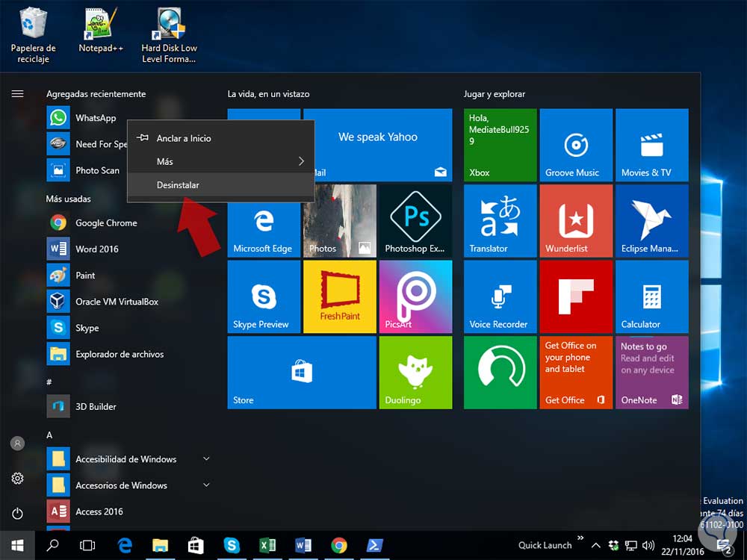Open File Explorer from the taskbar
Viewport: 747px width, 560px height.
[x=160, y=545]
